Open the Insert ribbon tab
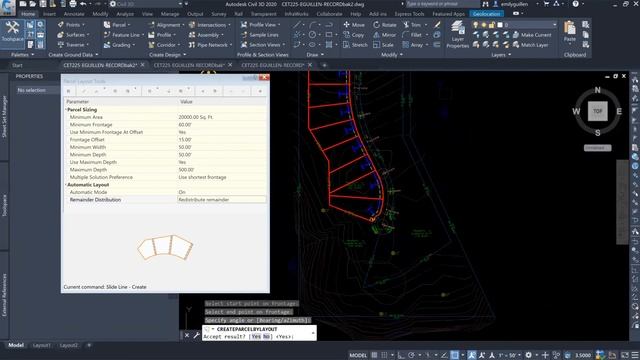The width and height of the screenshot is (640, 360). (49, 14)
